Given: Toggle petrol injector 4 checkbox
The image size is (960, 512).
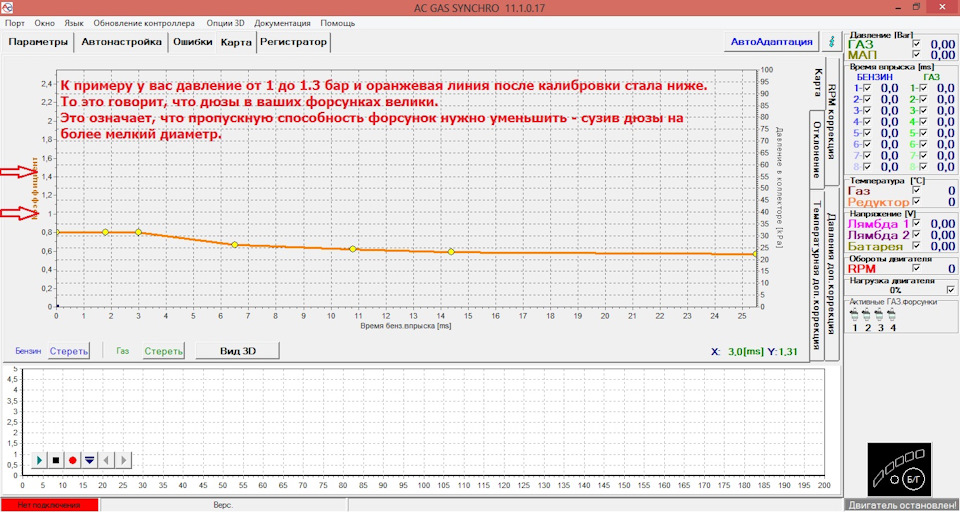Looking at the screenshot, I should click(866, 121).
